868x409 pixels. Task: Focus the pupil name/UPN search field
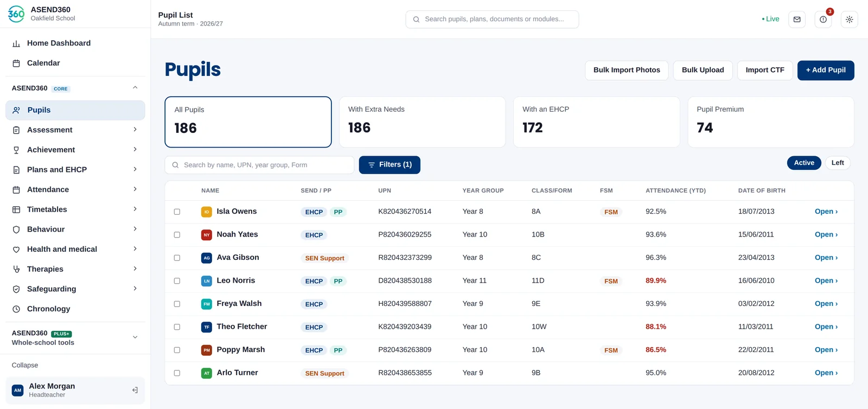[259, 165]
